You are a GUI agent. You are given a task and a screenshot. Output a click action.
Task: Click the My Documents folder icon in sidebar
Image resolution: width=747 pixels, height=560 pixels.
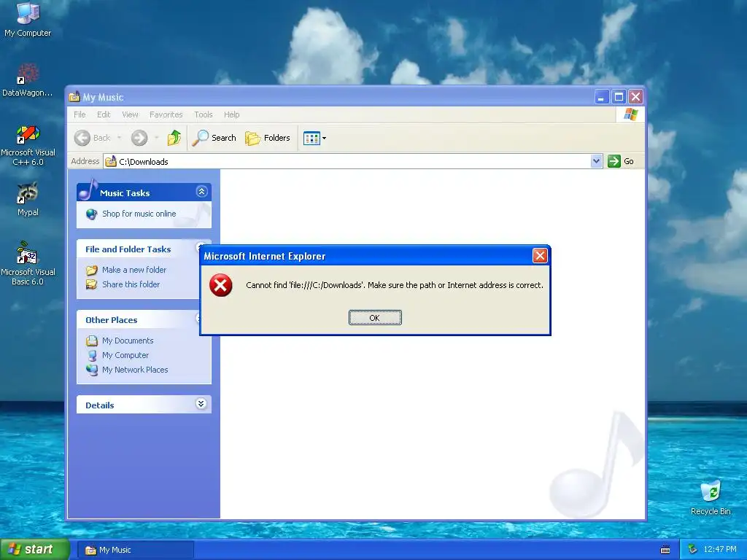[x=91, y=341]
